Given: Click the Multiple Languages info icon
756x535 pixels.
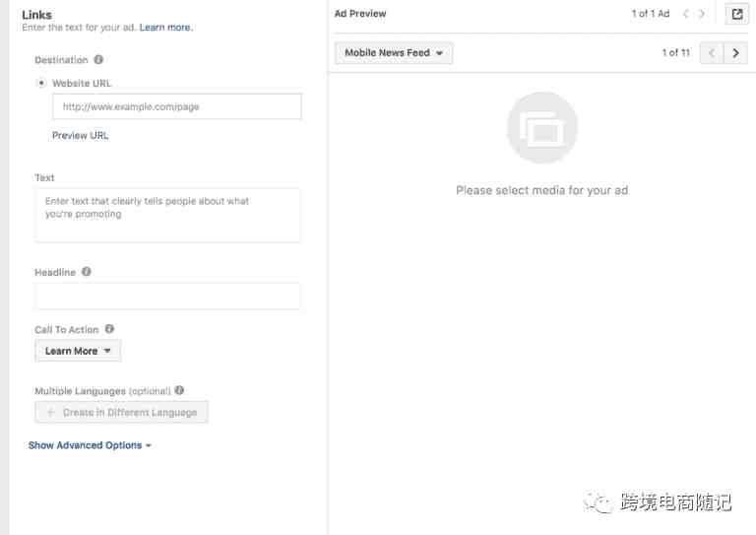Looking at the screenshot, I should pos(179,390).
